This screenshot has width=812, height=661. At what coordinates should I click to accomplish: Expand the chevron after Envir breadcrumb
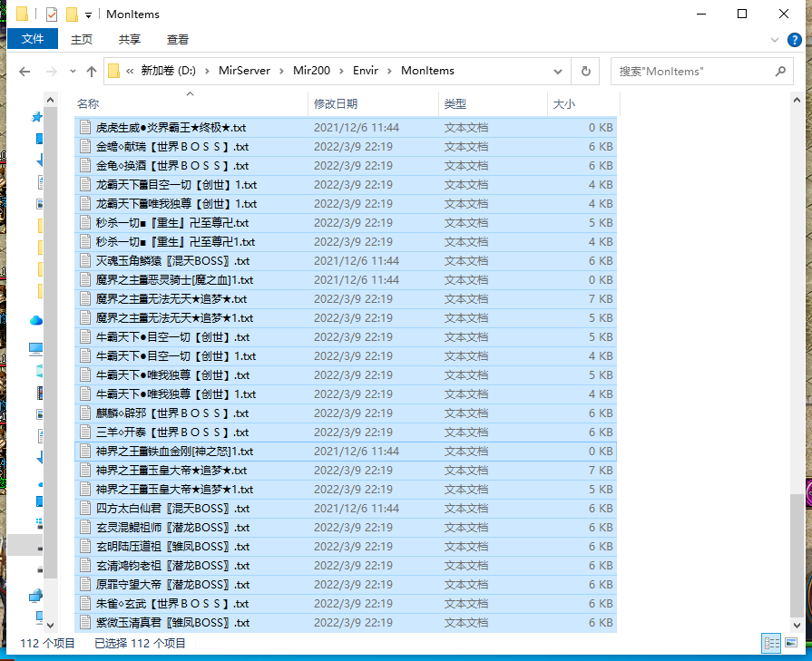coord(390,71)
